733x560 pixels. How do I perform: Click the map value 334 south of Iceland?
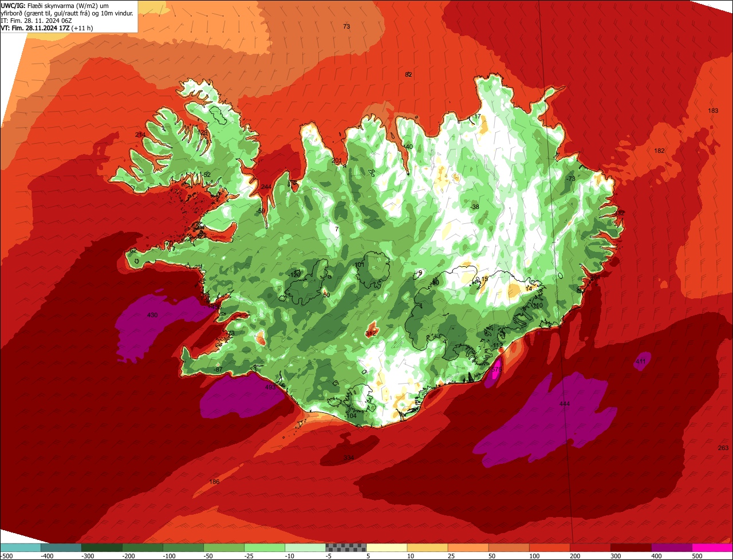pos(349,458)
